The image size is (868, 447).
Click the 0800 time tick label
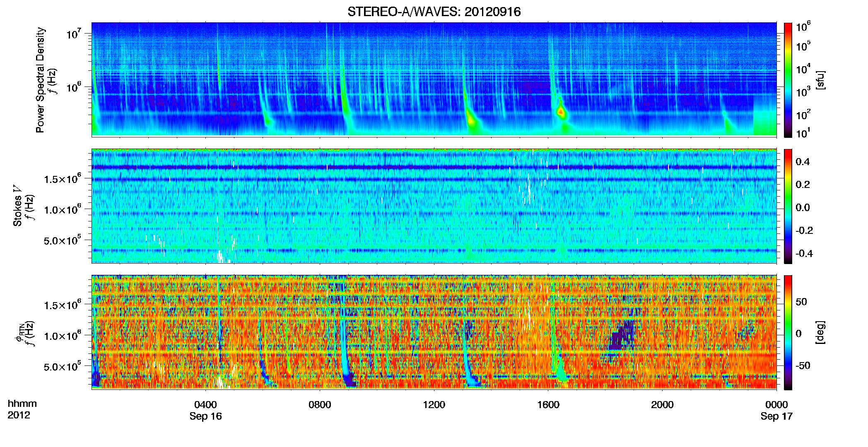(x=320, y=404)
